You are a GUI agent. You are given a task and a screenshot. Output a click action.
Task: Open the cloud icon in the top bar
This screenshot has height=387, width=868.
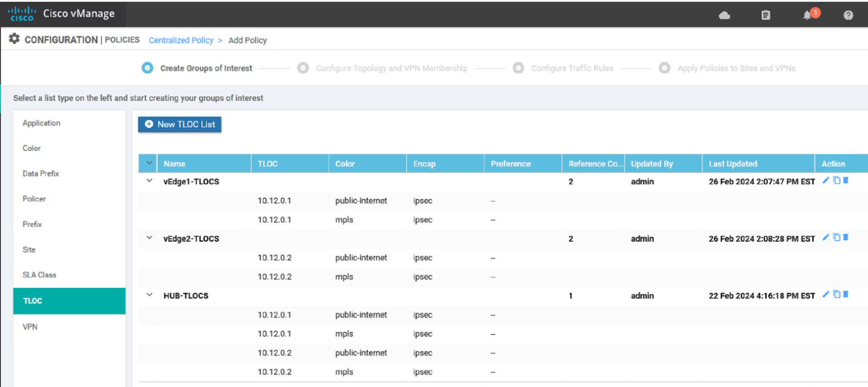click(x=724, y=15)
